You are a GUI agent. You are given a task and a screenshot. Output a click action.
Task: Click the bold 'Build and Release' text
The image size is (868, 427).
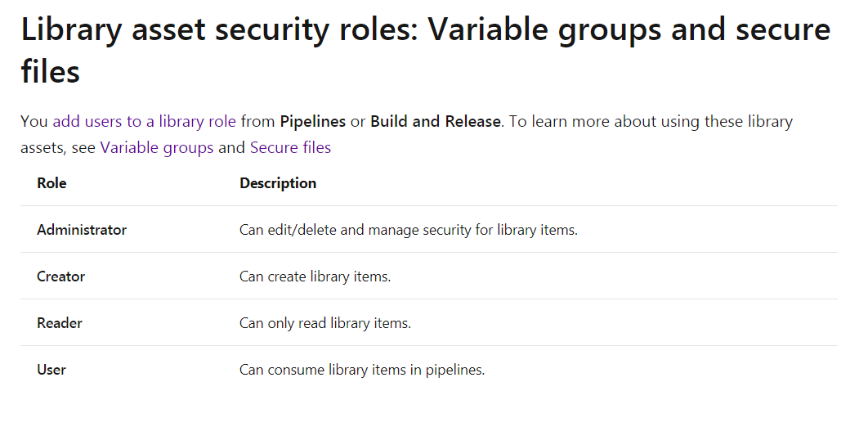(x=435, y=121)
